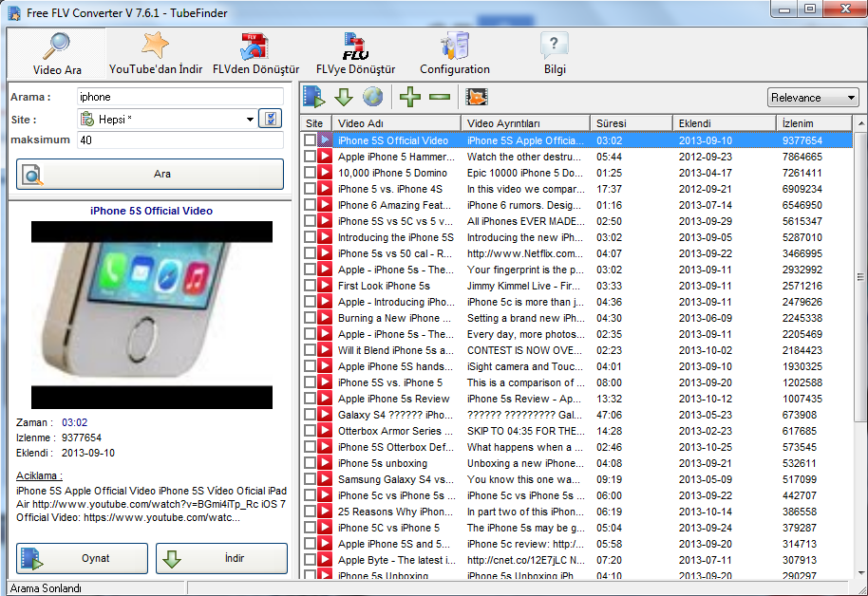Click the Ara search button
Screen dimensions: 868x596
[150, 174]
